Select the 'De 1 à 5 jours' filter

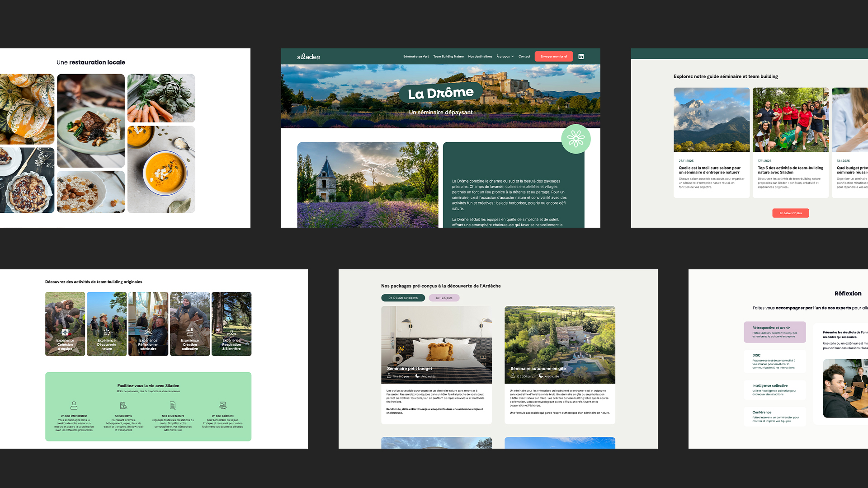(x=444, y=298)
